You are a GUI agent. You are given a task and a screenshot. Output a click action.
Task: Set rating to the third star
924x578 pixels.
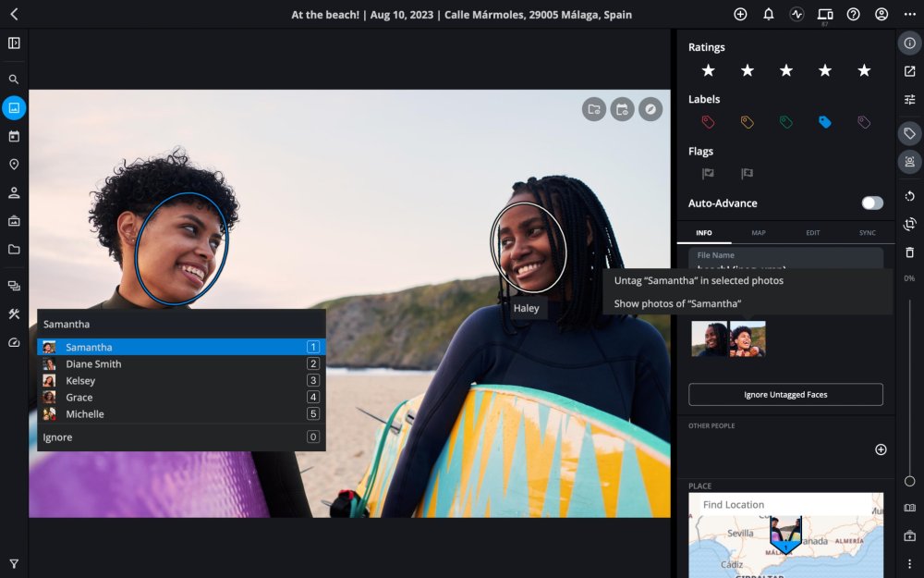[x=786, y=71]
